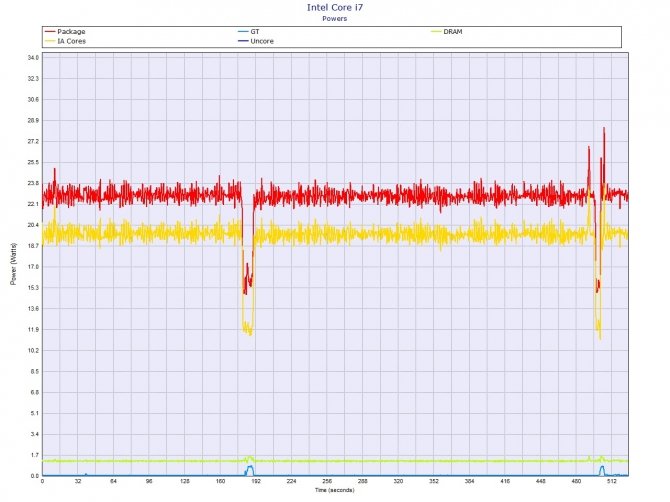Image resolution: width=670 pixels, height=502 pixels.
Task: Click the Package legend entry
Action: 65,32
